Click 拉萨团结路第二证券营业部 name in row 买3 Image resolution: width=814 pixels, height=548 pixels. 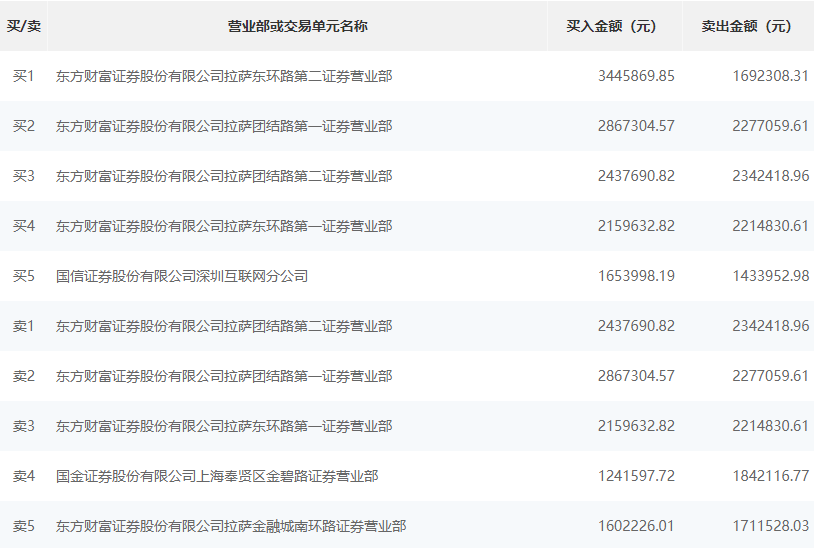click(x=224, y=176)
